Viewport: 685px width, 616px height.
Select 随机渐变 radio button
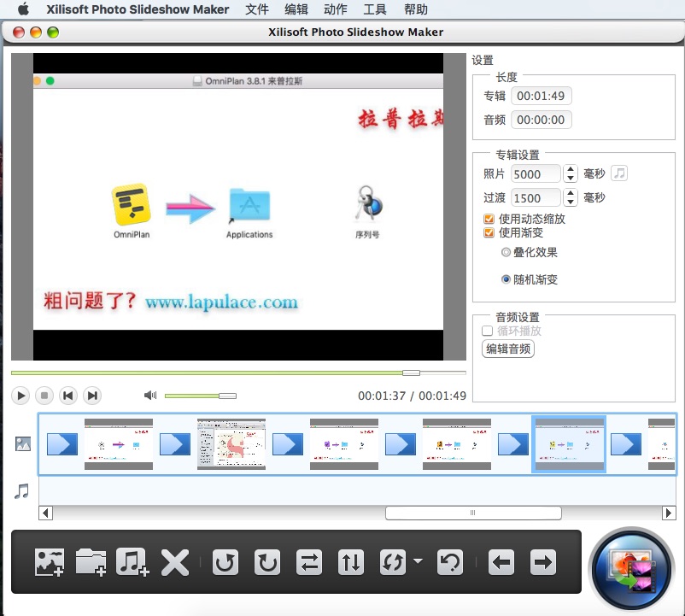506,279
